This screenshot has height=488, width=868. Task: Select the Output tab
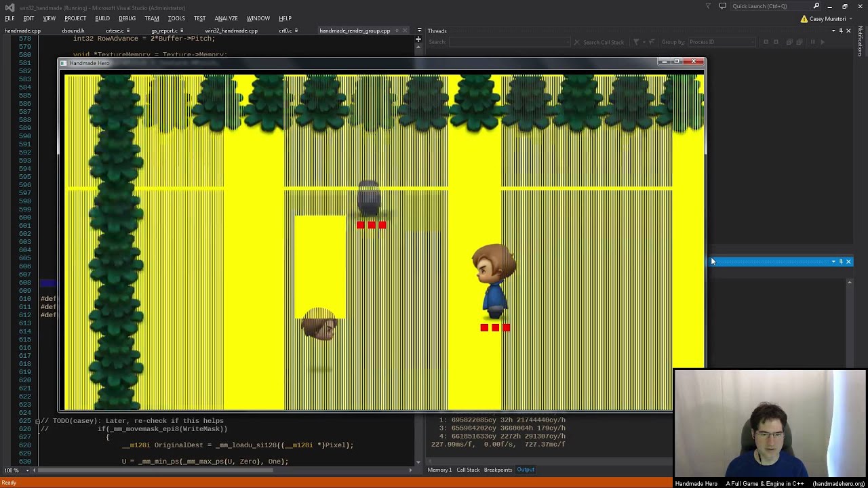pos(526,470)
